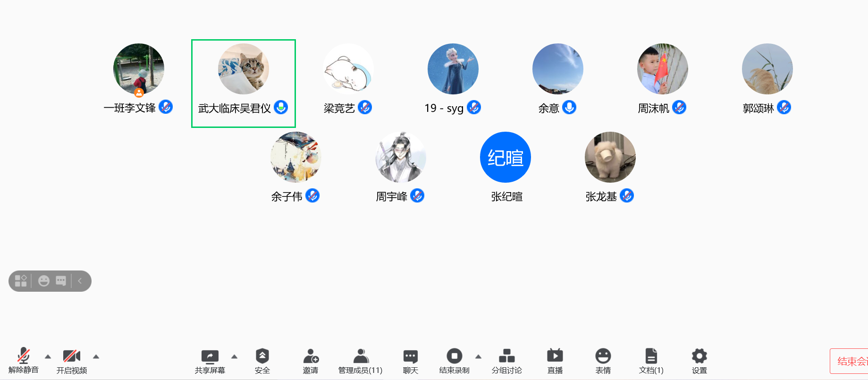Open the 安全 security shield icon
The width and height of the screenshot is (868, 380).
[262, 362]
